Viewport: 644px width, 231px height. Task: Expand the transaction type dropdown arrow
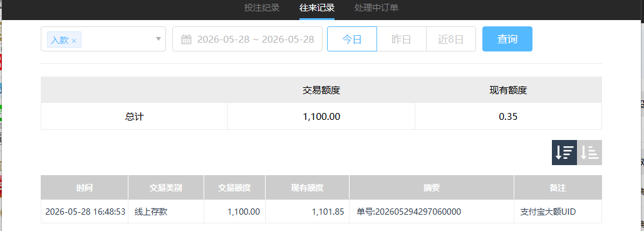[x=158, y=39]
